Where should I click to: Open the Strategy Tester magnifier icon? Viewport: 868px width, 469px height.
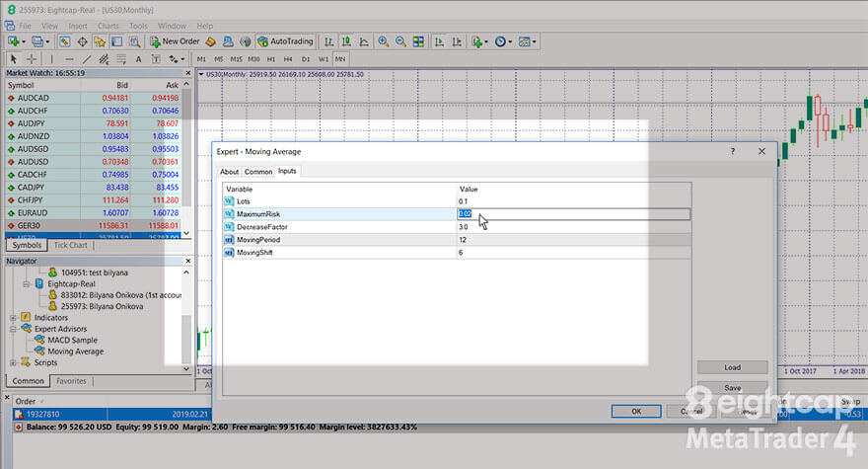134,41
